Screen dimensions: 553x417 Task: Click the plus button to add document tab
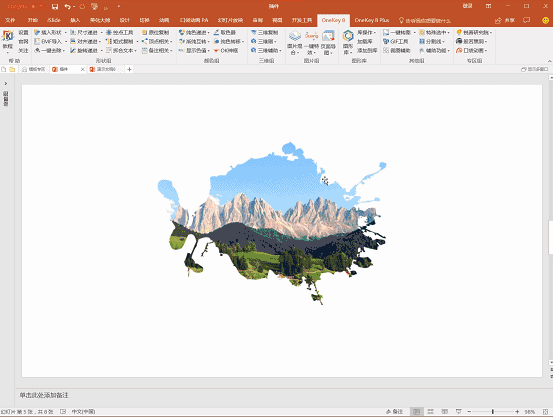129,70
